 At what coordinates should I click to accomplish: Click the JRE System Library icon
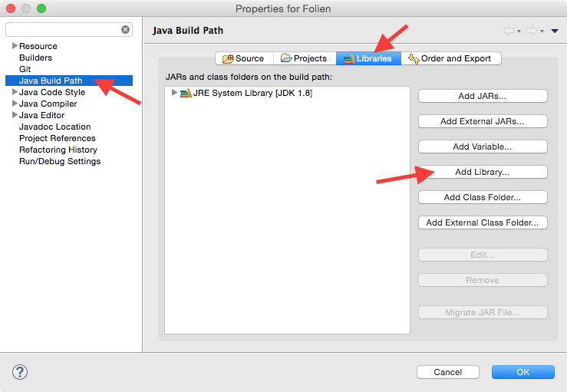tap(186, 93)
